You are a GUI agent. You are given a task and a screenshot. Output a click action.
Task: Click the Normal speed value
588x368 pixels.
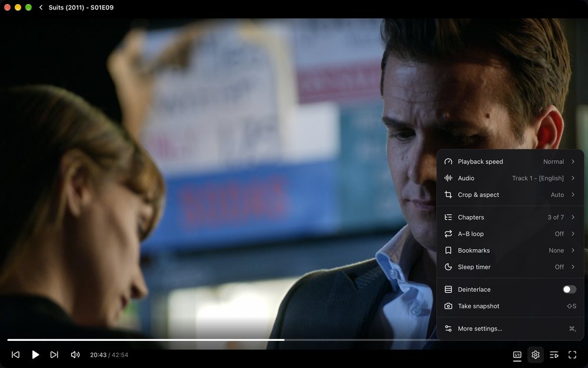click(553, 162)
